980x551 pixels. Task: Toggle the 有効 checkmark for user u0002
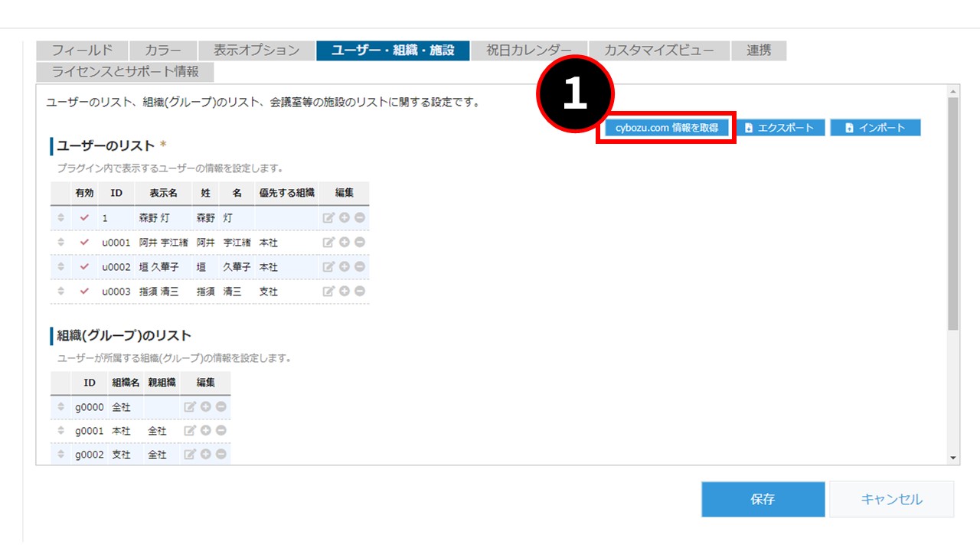point(85,267)
